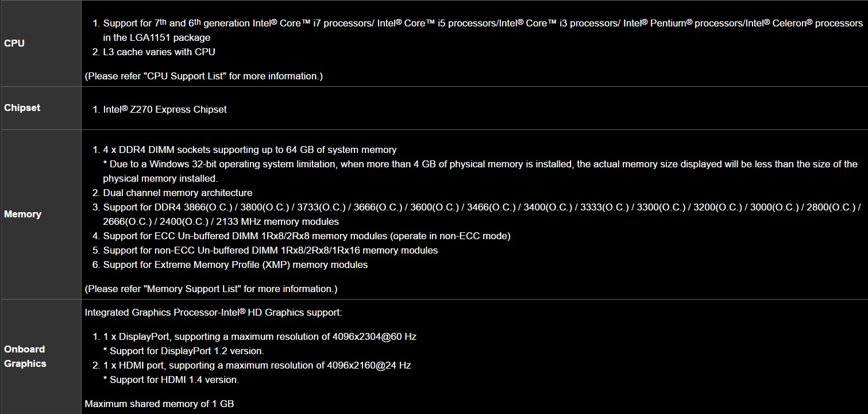Click the Chipset row header cell
Image resolution: width=868 pixels, height=414 pixels.
click(x=22, y=108)
